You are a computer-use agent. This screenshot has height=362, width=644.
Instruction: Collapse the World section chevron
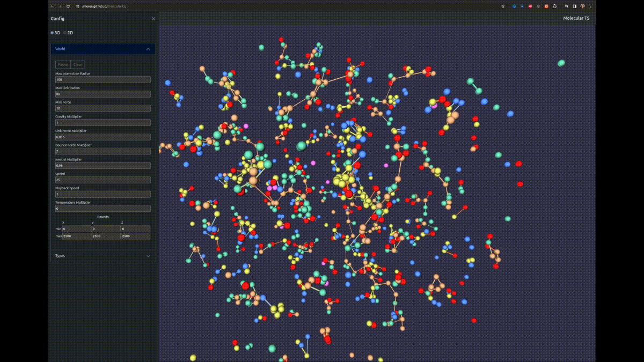click(x=148, y=49)
